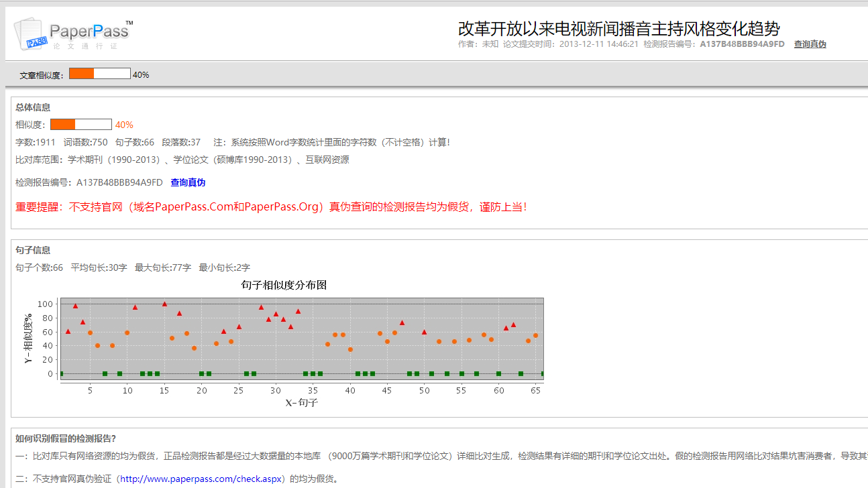The image size is (868, 488).
Task: Click the 最大句长:77字 value
Action: [163, 267]
